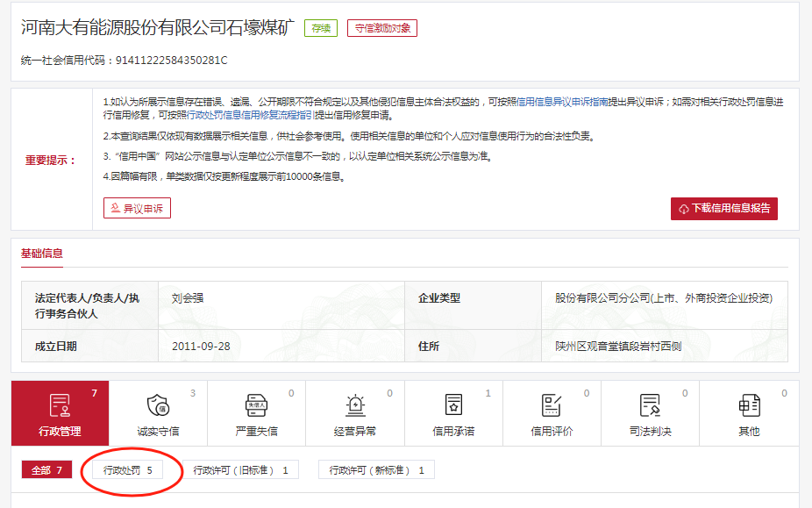
Task: Click the unified social credit code text
Action: coord(125,61)
